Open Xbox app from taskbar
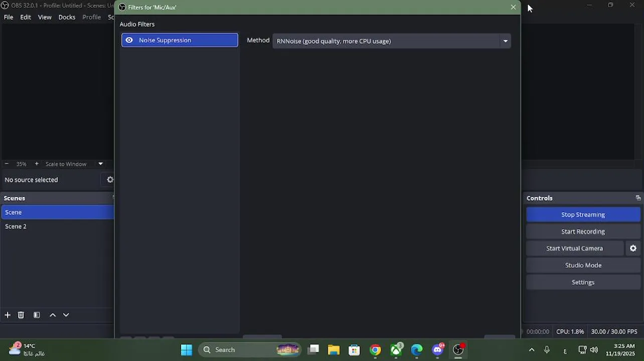Viewport: 644px width, 361px height. click(x=396, y=350)
